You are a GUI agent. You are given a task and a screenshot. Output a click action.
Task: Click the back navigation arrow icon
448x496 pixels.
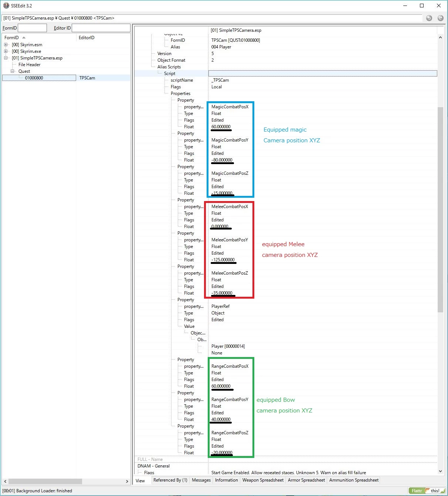tap(429, 18)
